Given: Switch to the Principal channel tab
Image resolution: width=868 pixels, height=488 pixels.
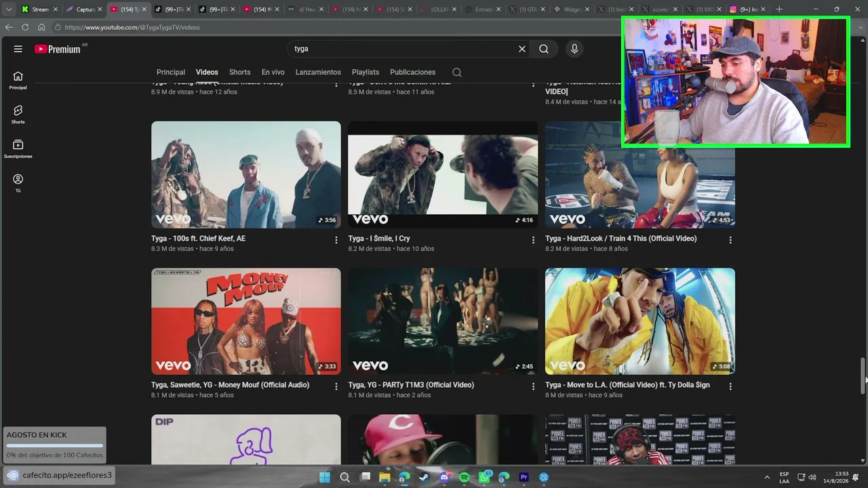Looking at the screenshot, I should tap(171, 73).
